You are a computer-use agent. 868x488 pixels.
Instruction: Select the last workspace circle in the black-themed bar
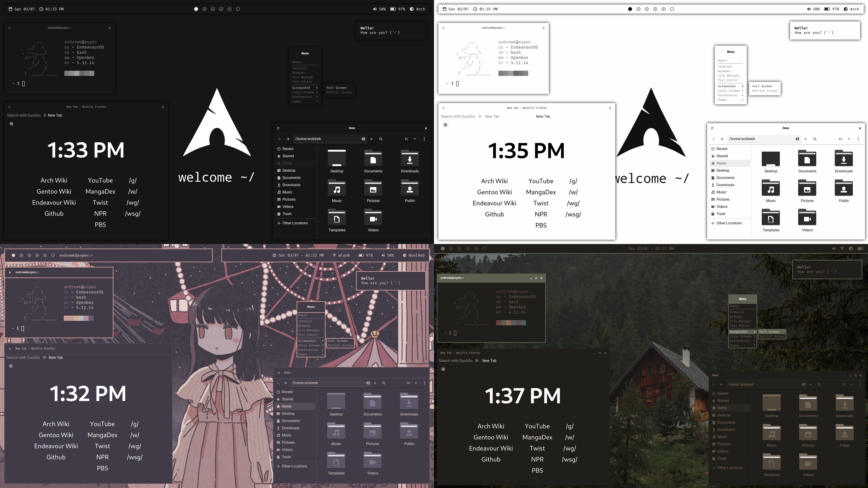tap(238, 9)
